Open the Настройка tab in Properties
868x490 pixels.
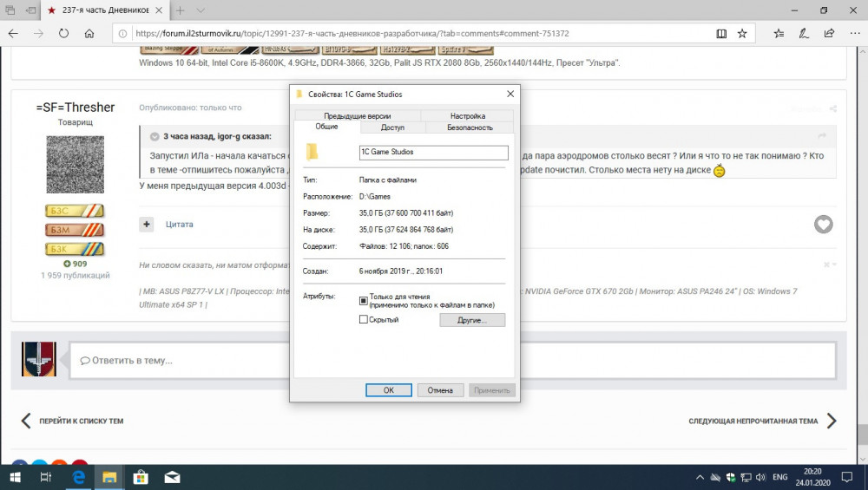click(x=468, y=115)
